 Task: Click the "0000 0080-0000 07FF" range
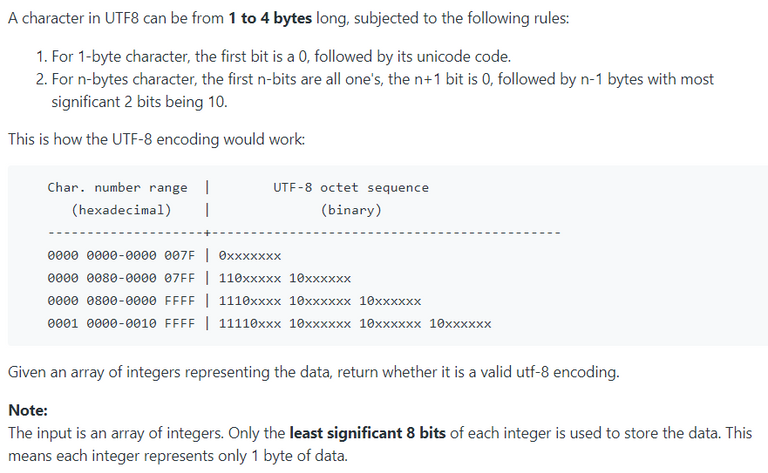(121, 278)
